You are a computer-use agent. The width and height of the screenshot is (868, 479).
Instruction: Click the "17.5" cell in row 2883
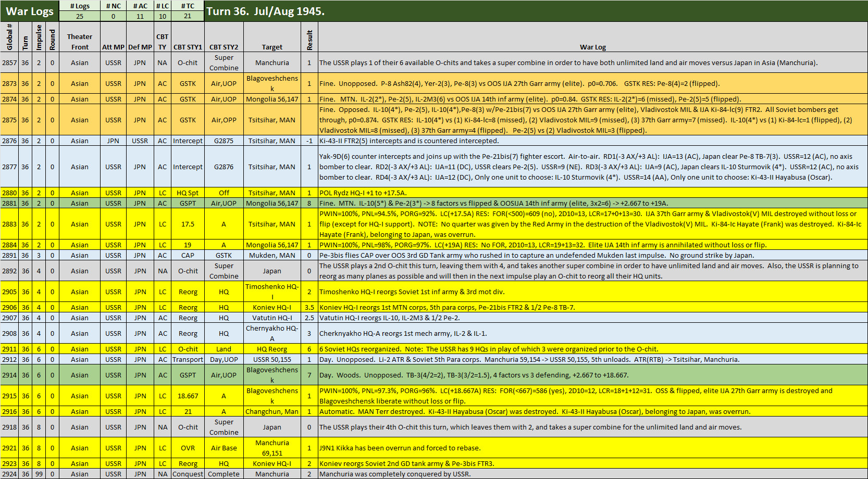click(x=188, y=224)
